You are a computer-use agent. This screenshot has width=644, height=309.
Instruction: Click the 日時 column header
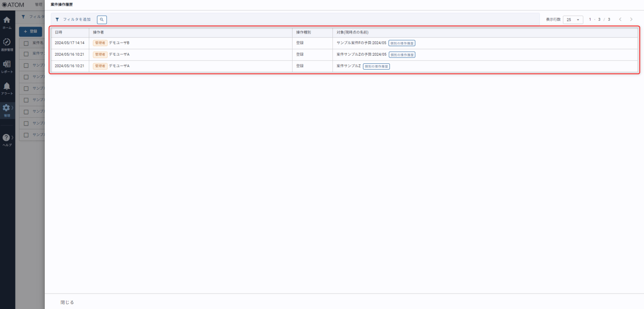pos(59,32)
